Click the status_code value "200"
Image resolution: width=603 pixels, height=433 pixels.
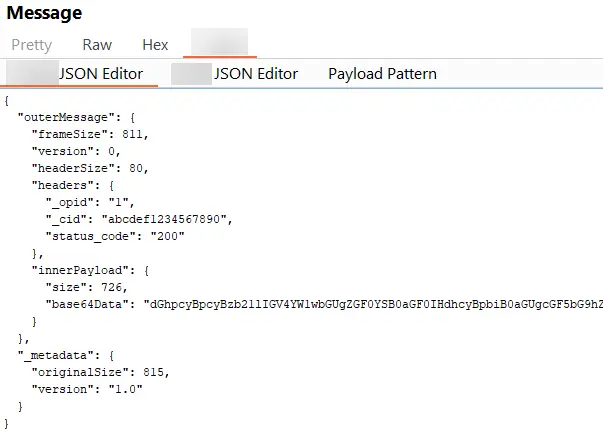pos(167,236)
